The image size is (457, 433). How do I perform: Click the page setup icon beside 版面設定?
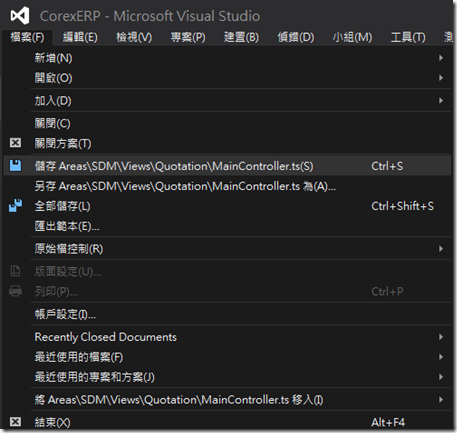click(15, 271)
